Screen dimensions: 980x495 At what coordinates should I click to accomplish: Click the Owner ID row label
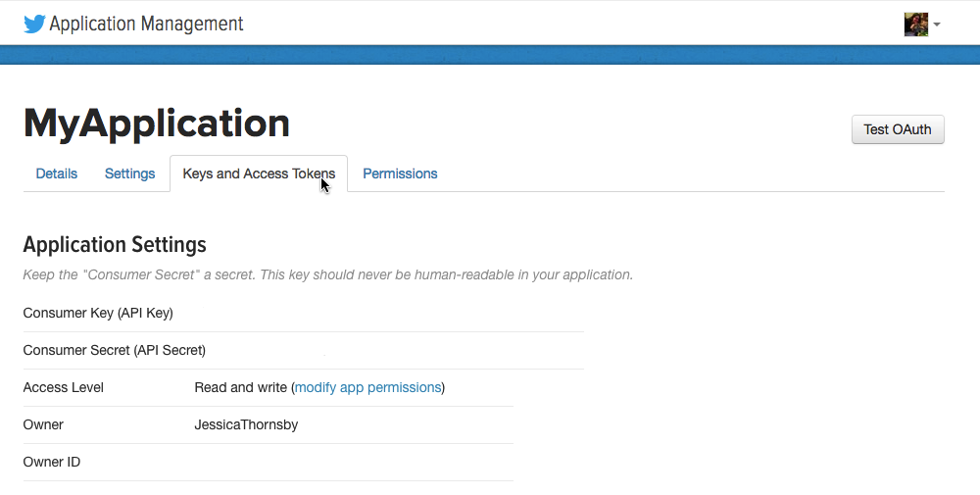tap(52, 462)
